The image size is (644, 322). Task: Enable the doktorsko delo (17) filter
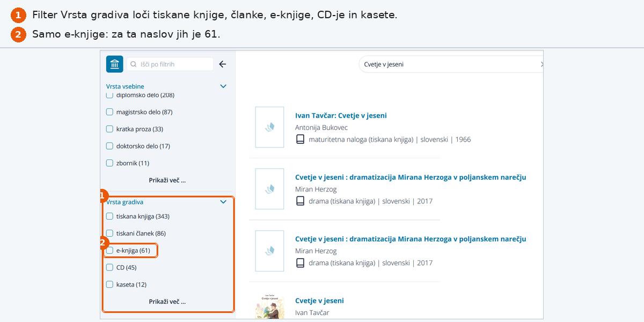[x=109, y=146]
